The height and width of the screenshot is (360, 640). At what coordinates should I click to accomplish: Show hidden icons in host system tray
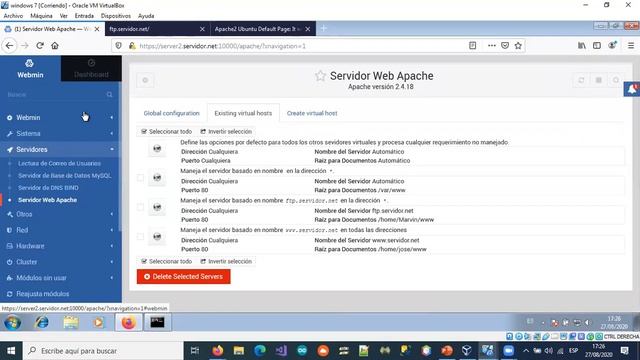(526, 351)
